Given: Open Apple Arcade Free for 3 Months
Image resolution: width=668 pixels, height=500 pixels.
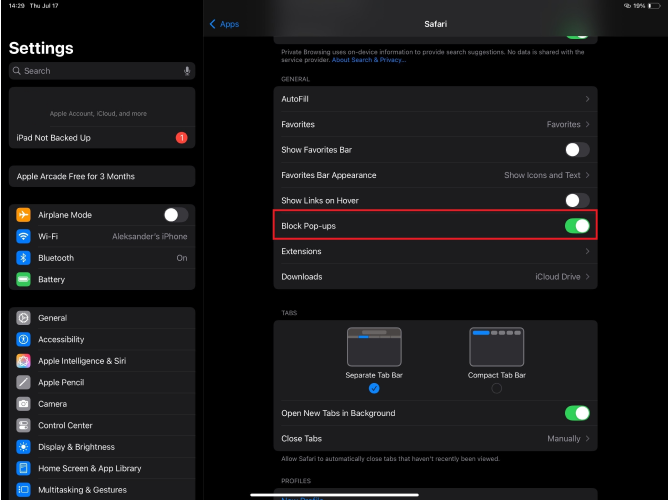Looking at the screenshot, I should tap(102, 176).
